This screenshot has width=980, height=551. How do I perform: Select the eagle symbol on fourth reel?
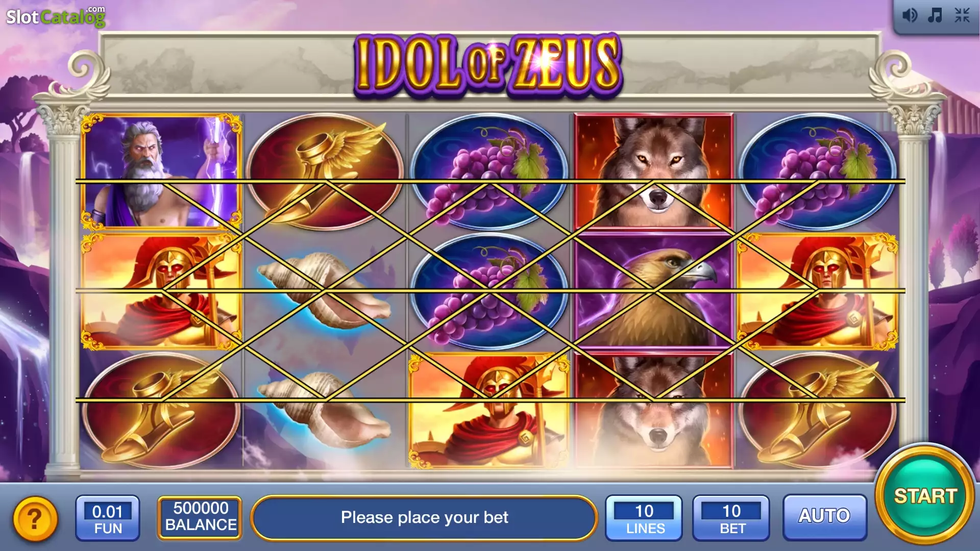click(x=654, y=291)
